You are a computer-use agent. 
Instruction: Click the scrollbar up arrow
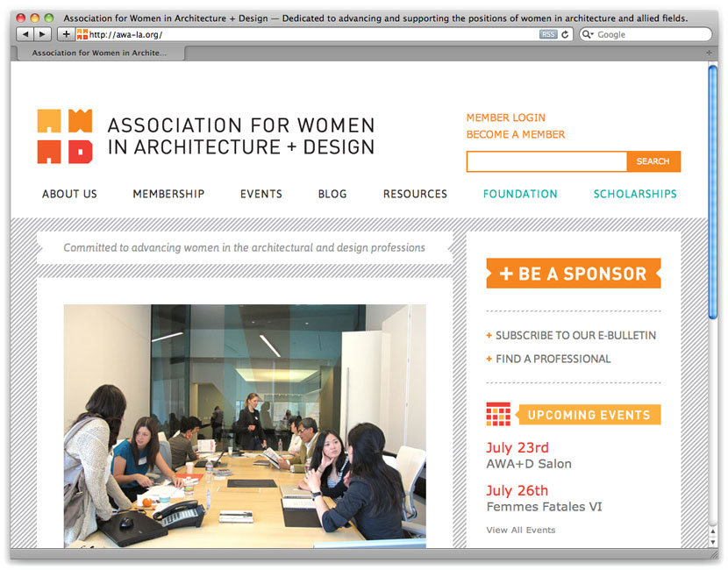713,532
